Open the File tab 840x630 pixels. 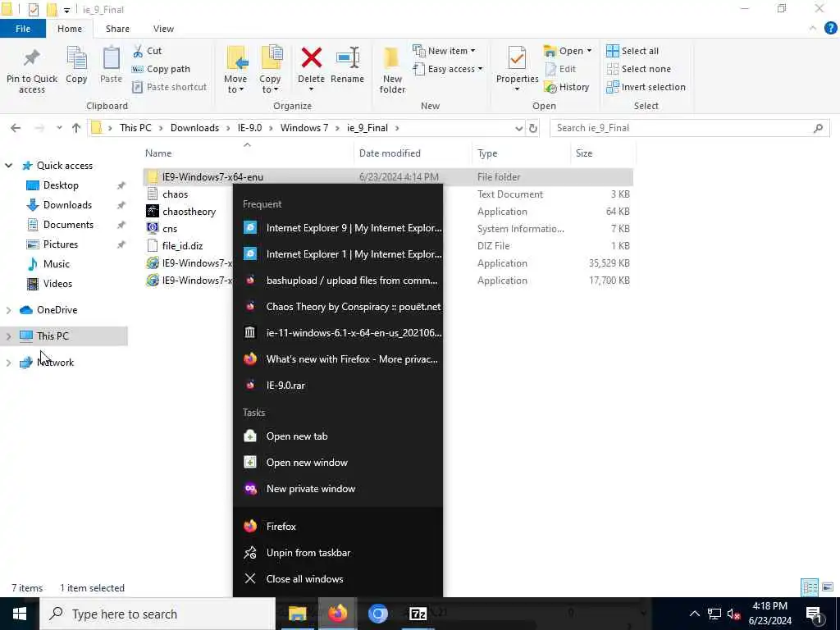(23, 29)
